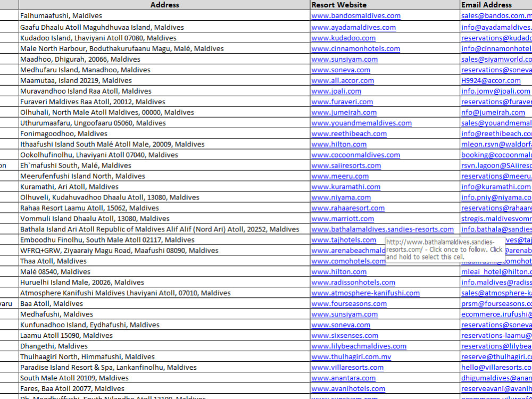
Task: Open www.comohotels.com link
Action: pos(348,261)
